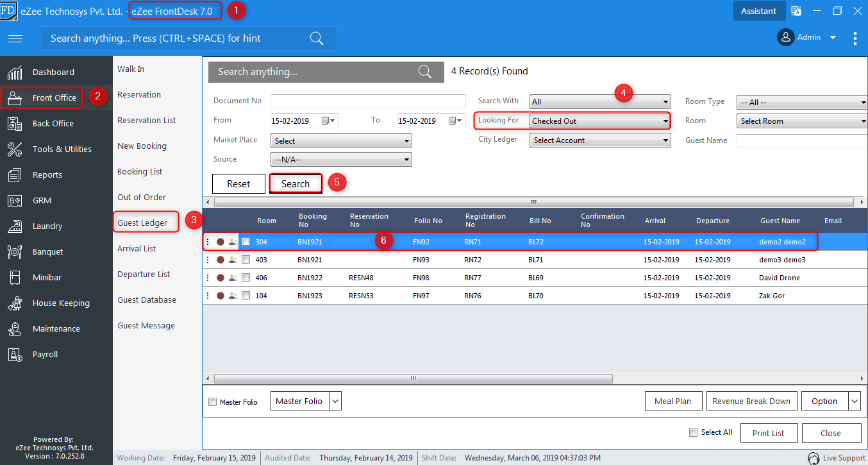The image size is (868, 465).
Task: Click the GRM icon
Action: (x=15, y=200)
